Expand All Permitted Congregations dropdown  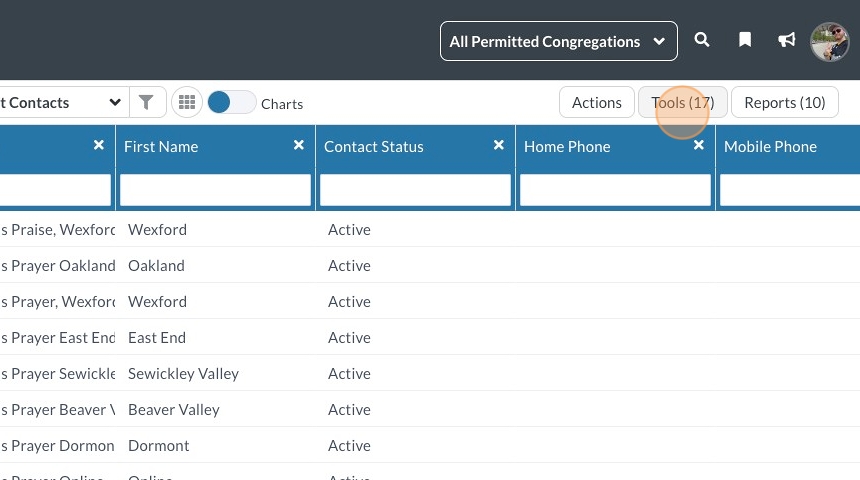click(558, 41)
